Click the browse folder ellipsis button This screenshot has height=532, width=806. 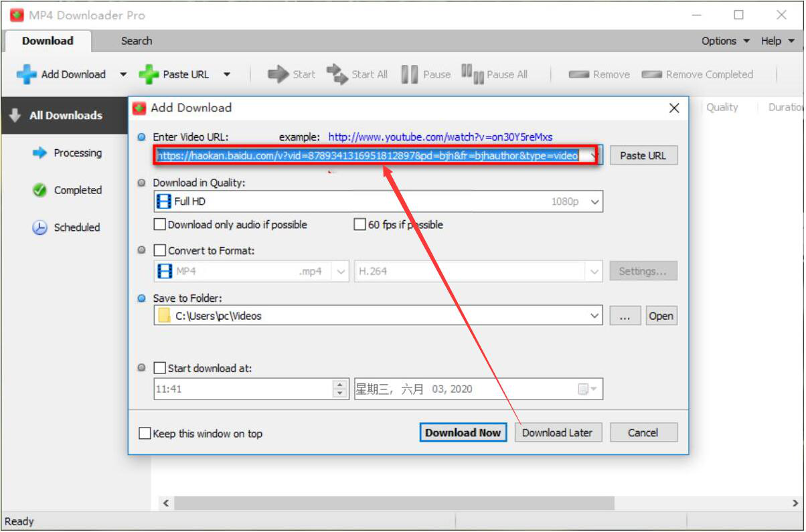click(625, 316)
